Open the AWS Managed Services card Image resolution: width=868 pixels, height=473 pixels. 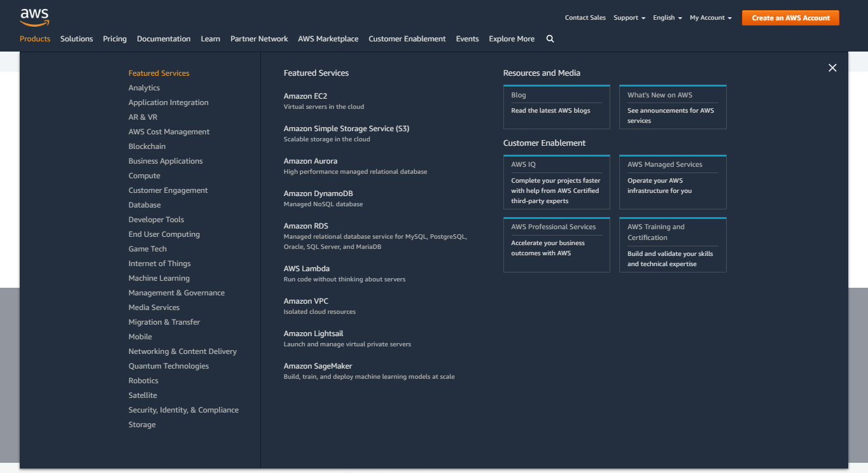pos(673,182)
